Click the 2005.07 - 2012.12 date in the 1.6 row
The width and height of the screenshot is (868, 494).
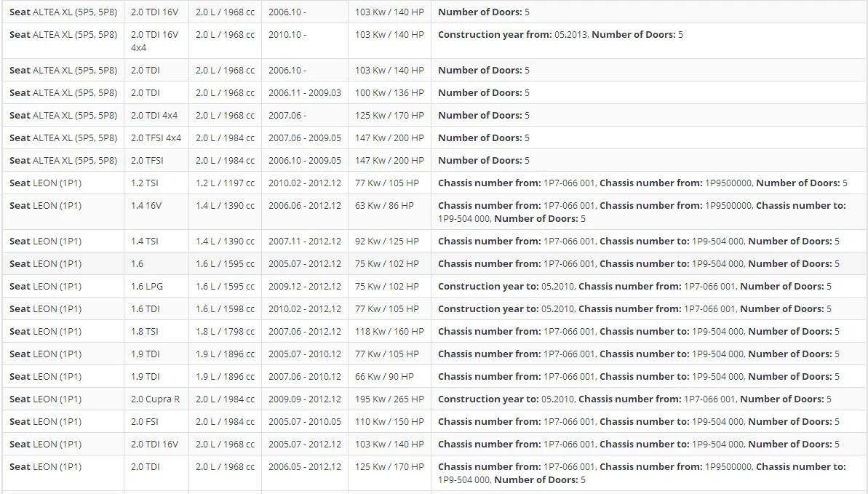tap(304, 263)
